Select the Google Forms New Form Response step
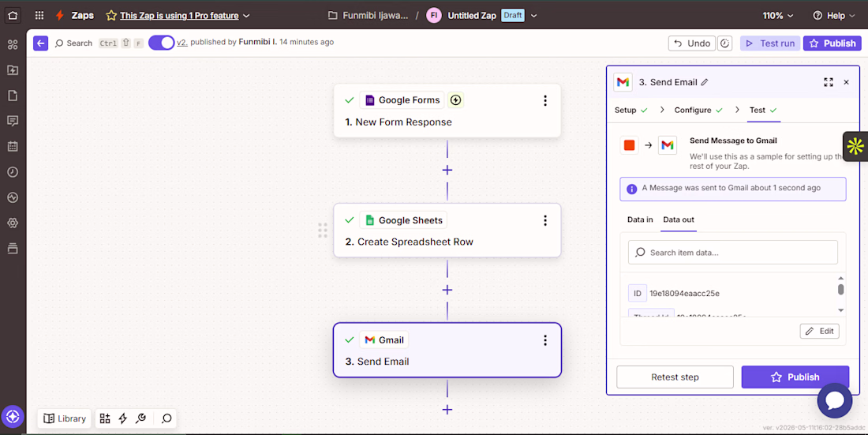Screen dimensions: 868x435 coord(447,111)
